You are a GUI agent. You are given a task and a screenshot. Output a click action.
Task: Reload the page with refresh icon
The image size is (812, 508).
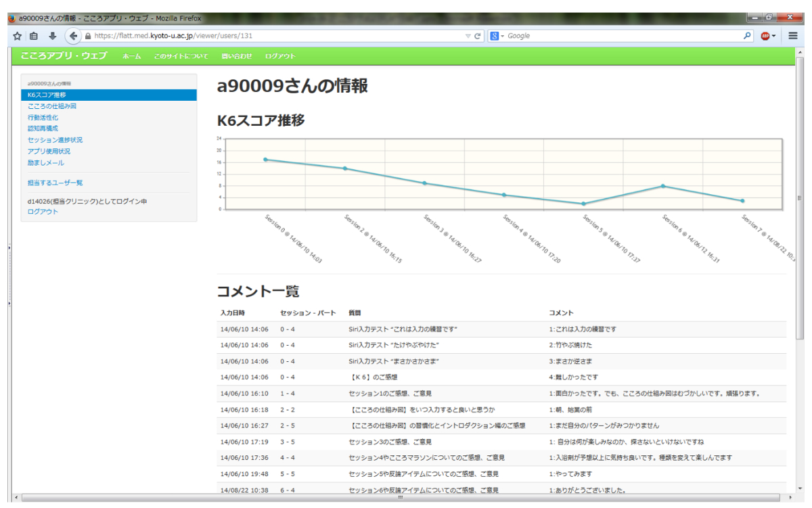[478, 36]
